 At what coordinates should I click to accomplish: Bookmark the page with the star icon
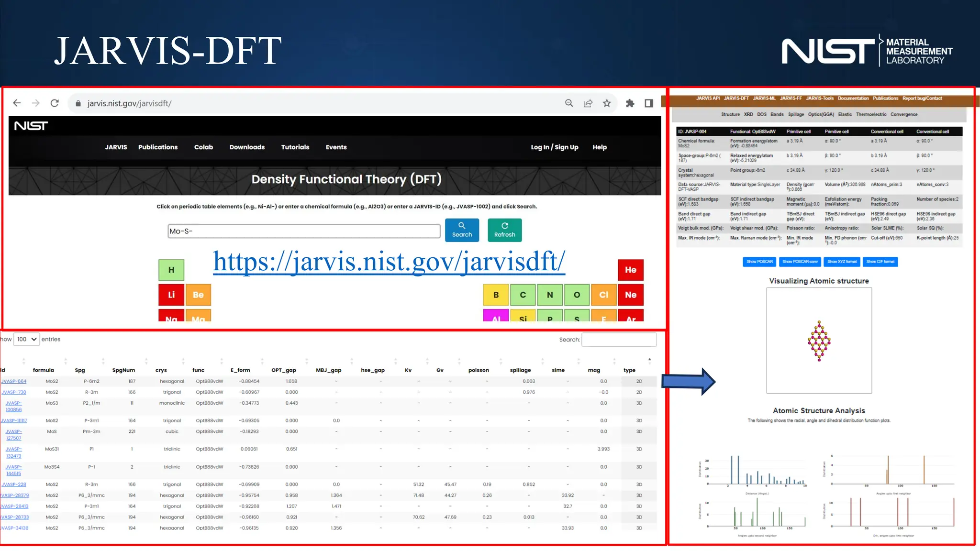(x=607, y=103)
